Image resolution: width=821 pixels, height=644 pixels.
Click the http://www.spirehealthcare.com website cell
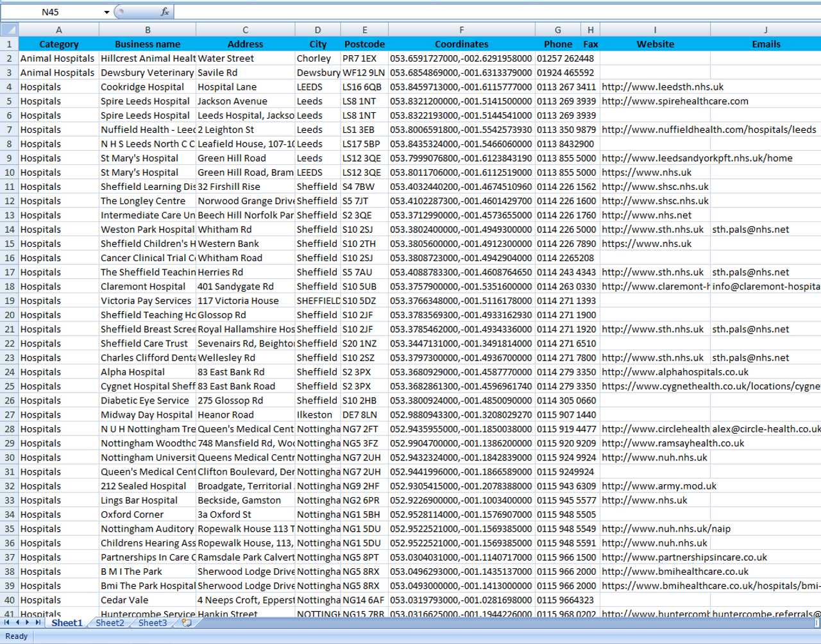pyautogui.click(x=656, y=101)
